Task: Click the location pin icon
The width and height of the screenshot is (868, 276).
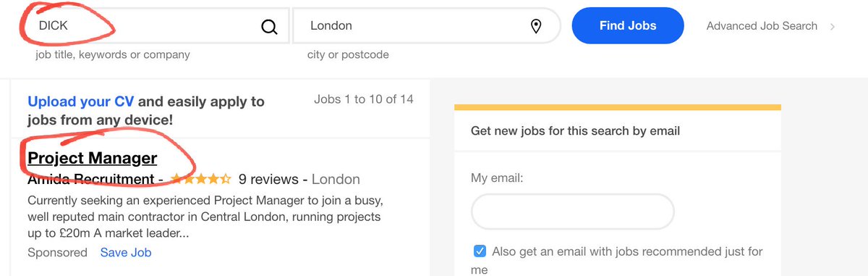Action: point(536,27)
